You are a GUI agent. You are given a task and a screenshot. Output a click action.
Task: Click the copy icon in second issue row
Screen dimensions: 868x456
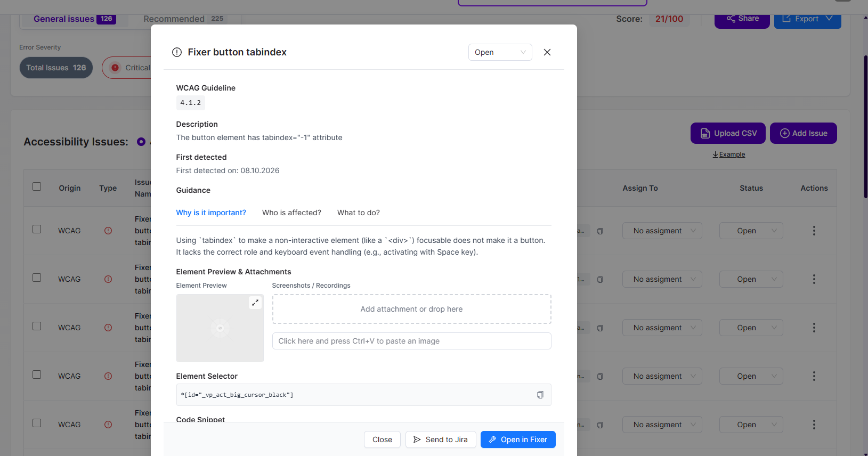click(600, 280)
